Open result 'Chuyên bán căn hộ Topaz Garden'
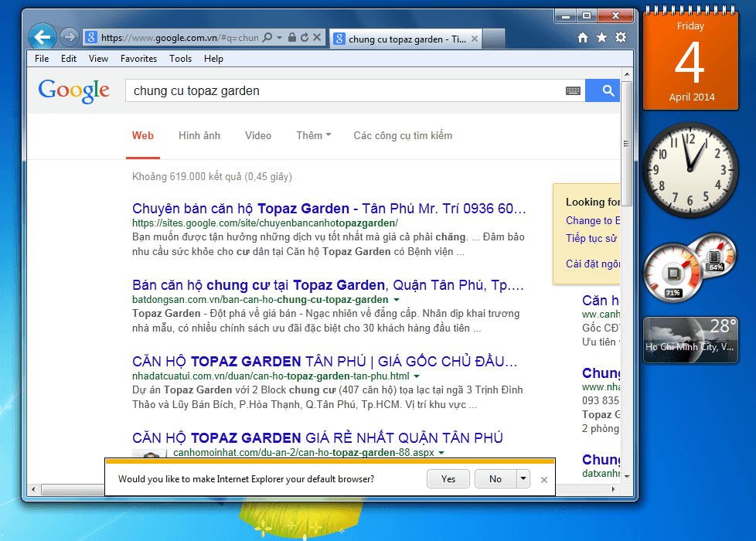 pyautogui.click(x=329, y=209)
